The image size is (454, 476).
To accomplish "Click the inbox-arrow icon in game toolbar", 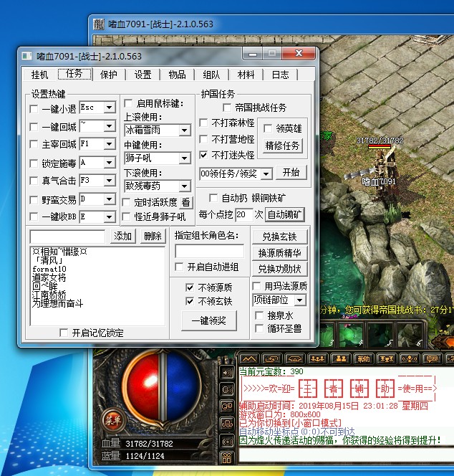I will click(x=271, y=359).
